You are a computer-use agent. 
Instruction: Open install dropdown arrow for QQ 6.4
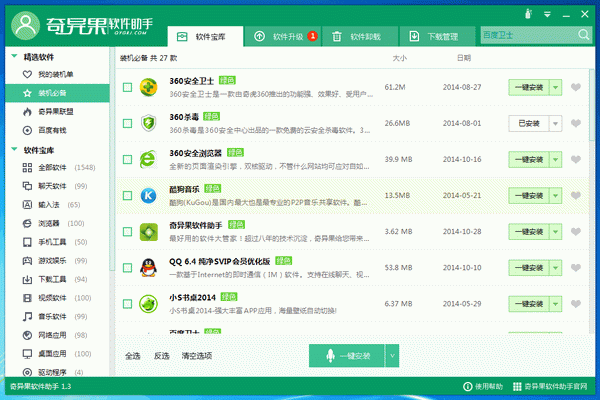click(556, 268)
